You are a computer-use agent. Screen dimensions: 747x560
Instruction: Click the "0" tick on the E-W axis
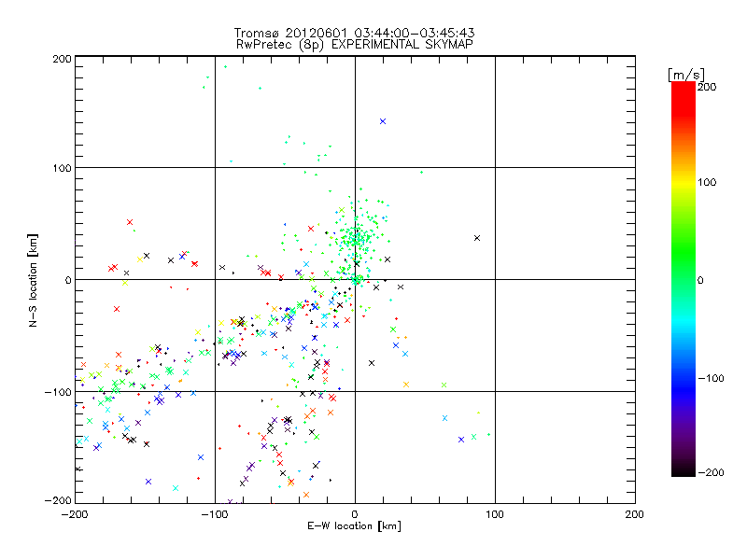(x=355, y=514)
